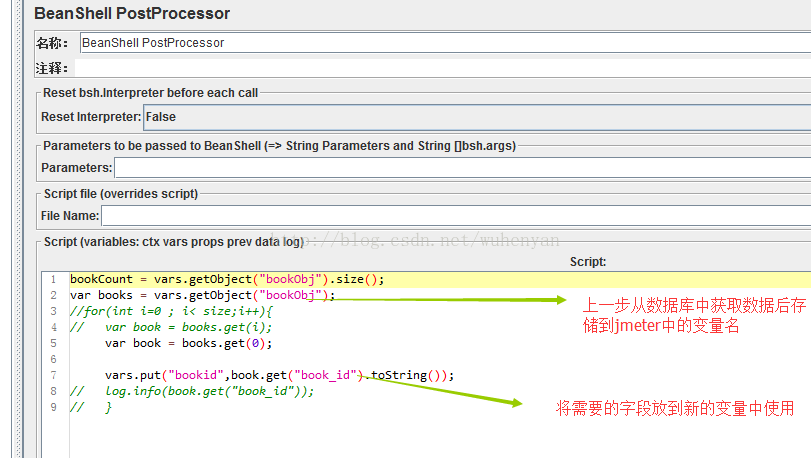Click 'Reset bsh.Interpreter before each call' title
811x458 pixels.
tap(151, 93)
